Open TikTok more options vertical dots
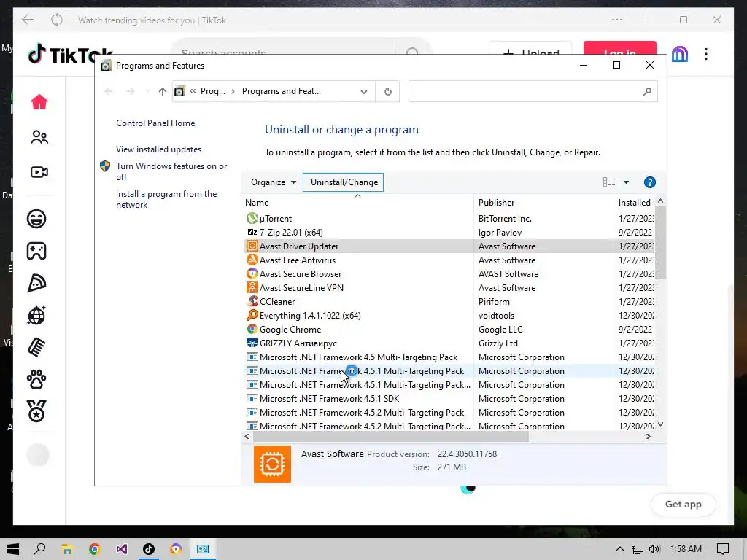Screen dimensions: 747x560 [x=705, y=54]
